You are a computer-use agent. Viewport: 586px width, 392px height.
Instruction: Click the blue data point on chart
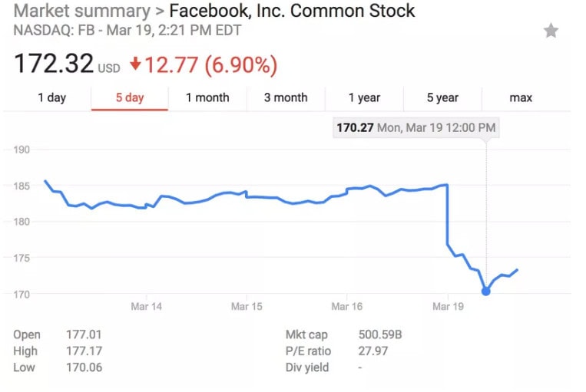pos(485,291)
